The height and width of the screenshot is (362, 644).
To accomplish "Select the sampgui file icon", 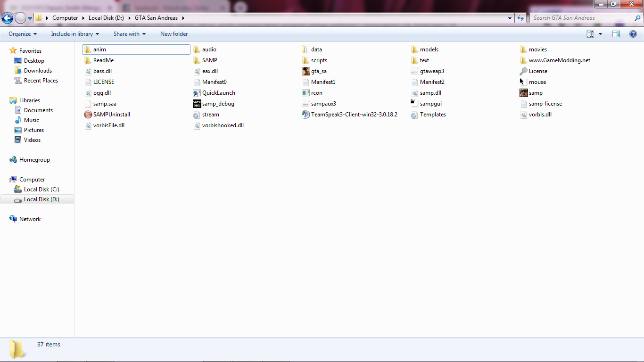I will pos(415,104).
